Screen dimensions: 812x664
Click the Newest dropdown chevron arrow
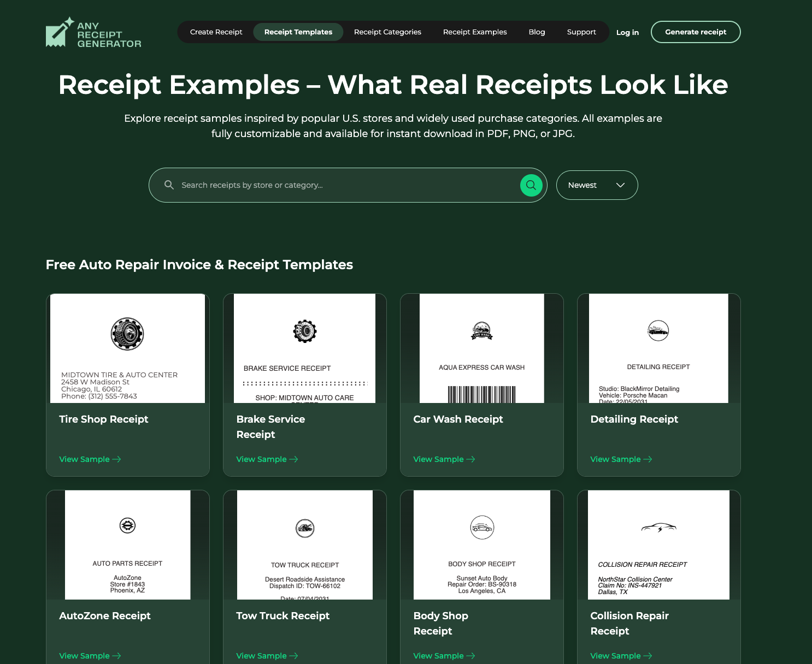point(620,185)
